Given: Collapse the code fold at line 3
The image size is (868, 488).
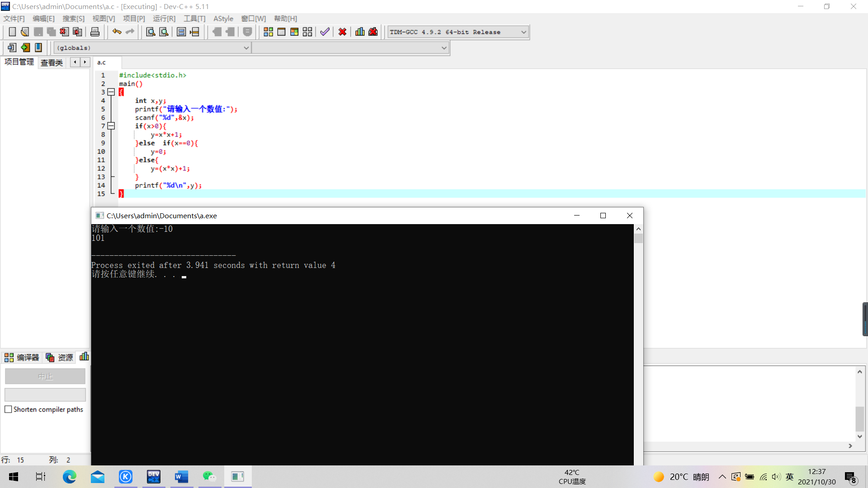Looking at the screenshot, I should click(111, 92).
